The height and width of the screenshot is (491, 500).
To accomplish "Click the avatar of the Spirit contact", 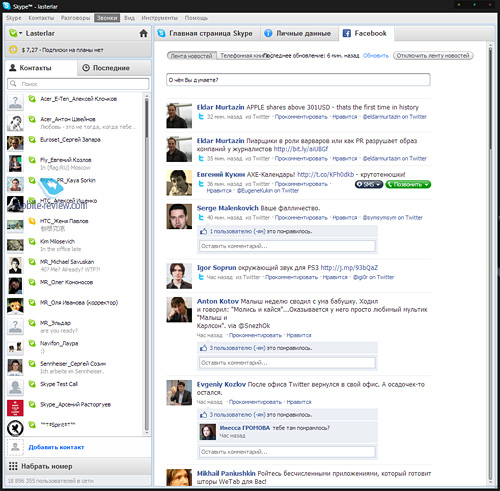I will (x=15, y=428).
